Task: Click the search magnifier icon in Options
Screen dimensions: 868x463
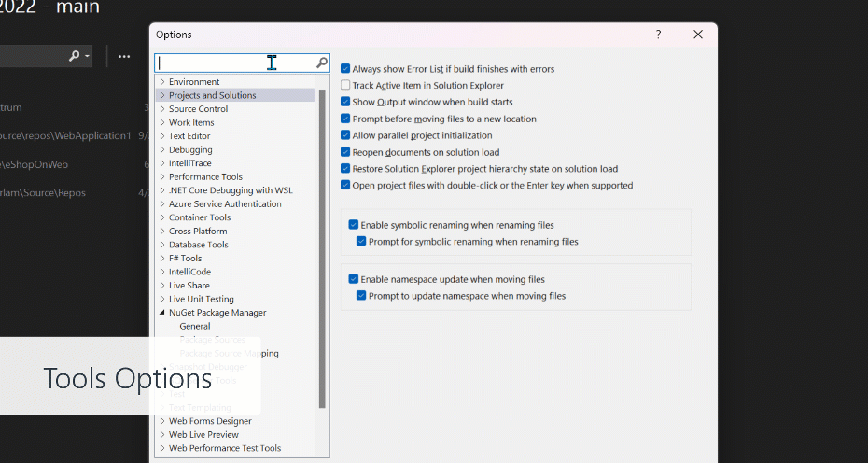Action: 322,63
